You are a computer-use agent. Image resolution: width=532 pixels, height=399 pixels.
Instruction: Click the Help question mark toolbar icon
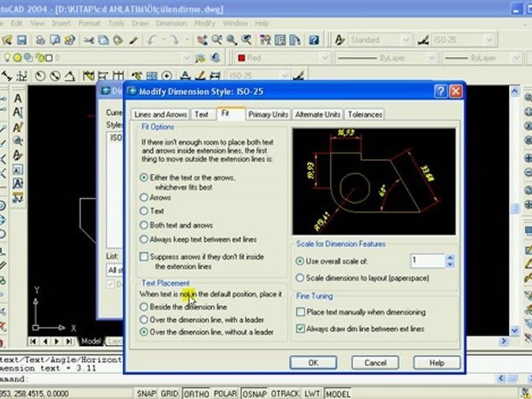314,40
